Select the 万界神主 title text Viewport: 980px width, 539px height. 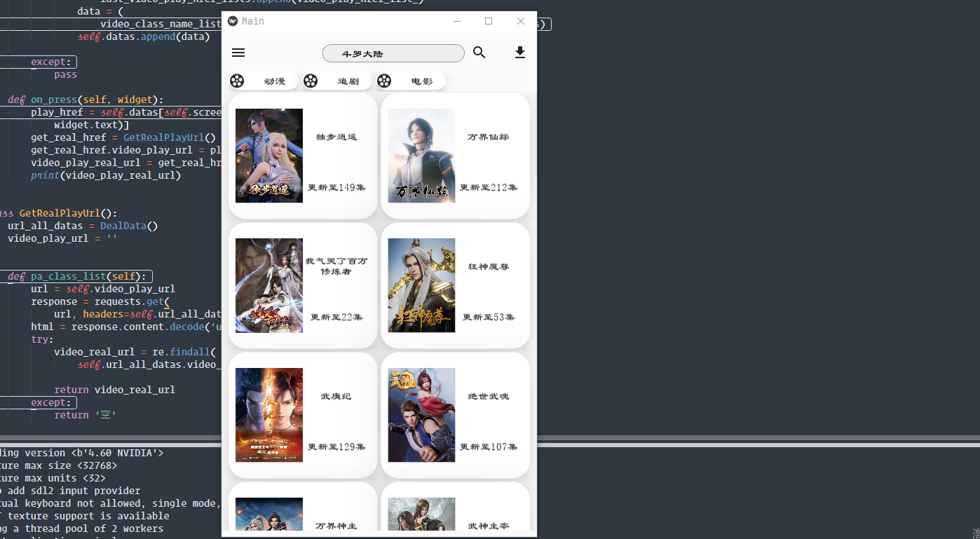[x=336, y=526]
